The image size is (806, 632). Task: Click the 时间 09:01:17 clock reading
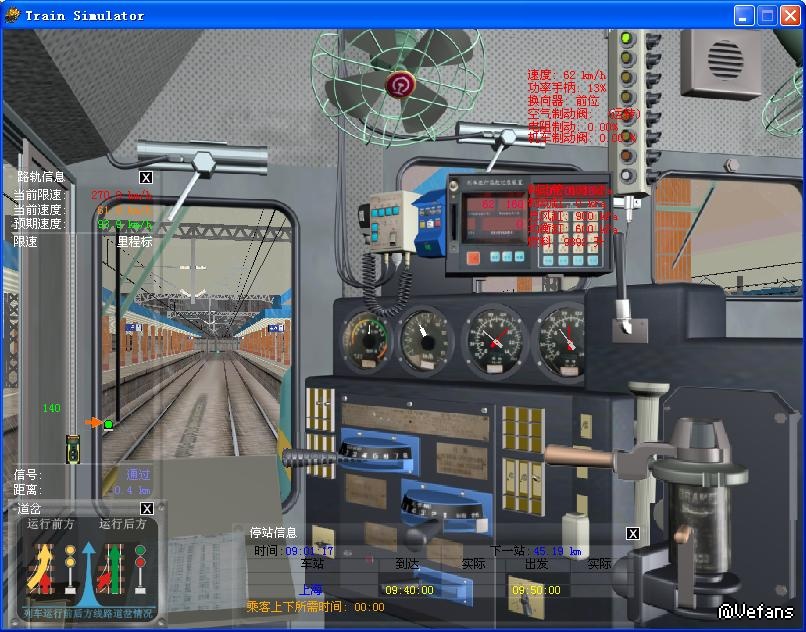click(x=294, y=551)
